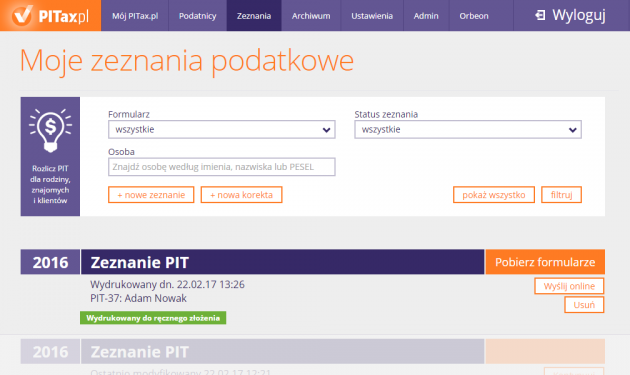Open the Orbeon menu item
This screenshot has height=375, width=630.
(474, 16)
